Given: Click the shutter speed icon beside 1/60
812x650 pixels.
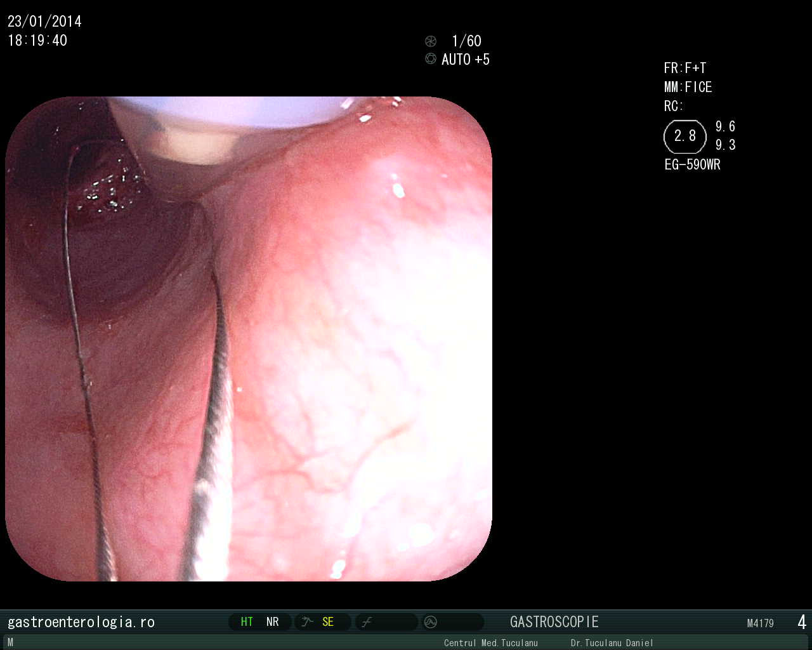Looking at the screenshot, I should (x=431, y=41).
